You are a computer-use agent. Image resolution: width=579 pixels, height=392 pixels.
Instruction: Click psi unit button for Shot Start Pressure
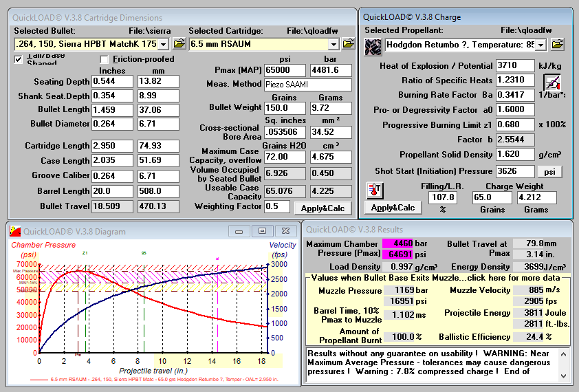coord(550,172)
